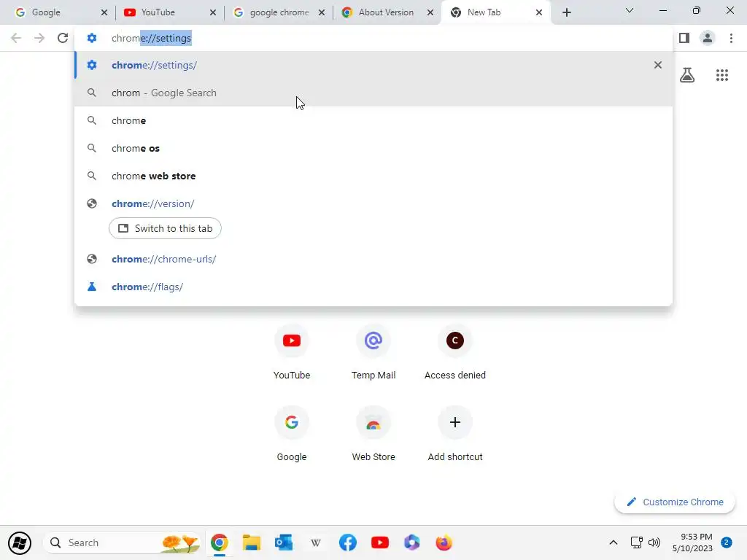Open Chrome's three-dot menu

[x=731, y=38]
